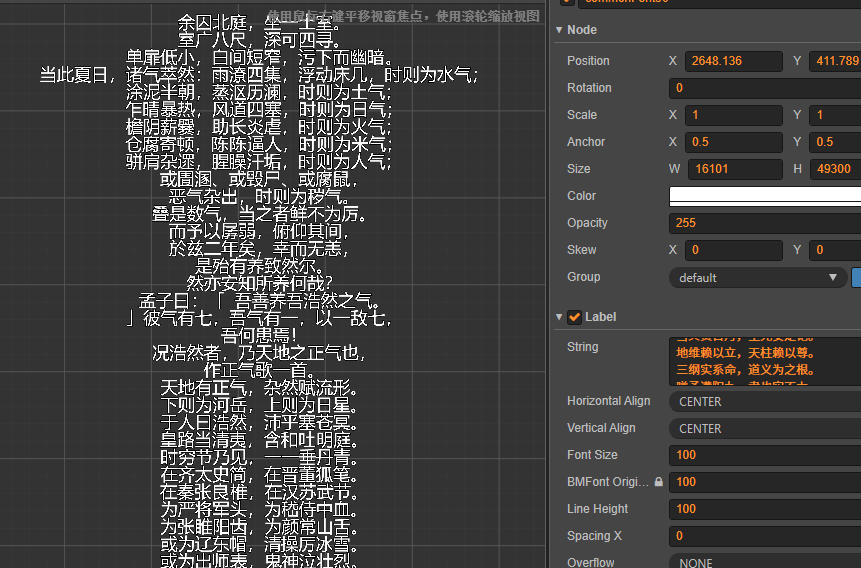Open the Overflow NONE dropdown
This screenshot has height=568, width=861.
pyautogui.click(x=765, y=561)
